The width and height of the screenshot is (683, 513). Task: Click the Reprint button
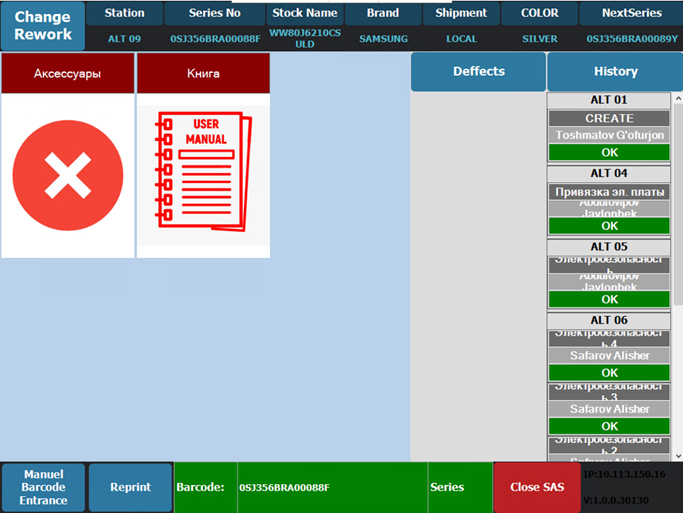pyautogui.click(x=130, y=488)
